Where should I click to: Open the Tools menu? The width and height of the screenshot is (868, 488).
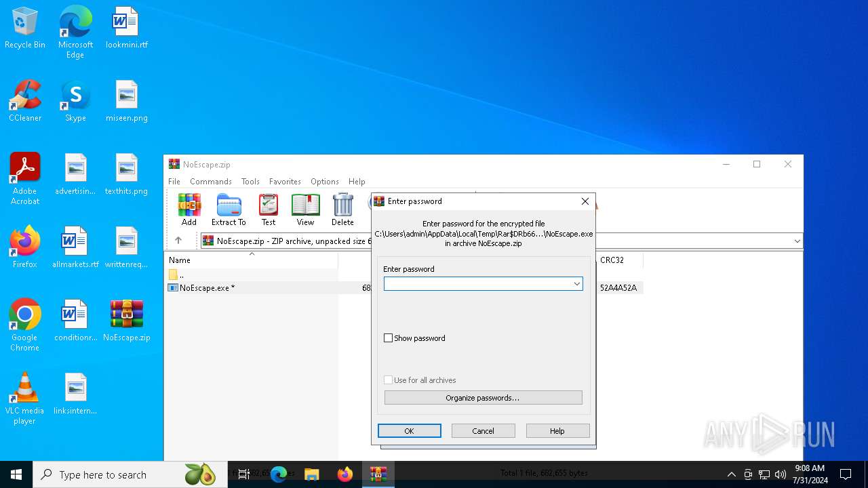click(x=250, y=182)
